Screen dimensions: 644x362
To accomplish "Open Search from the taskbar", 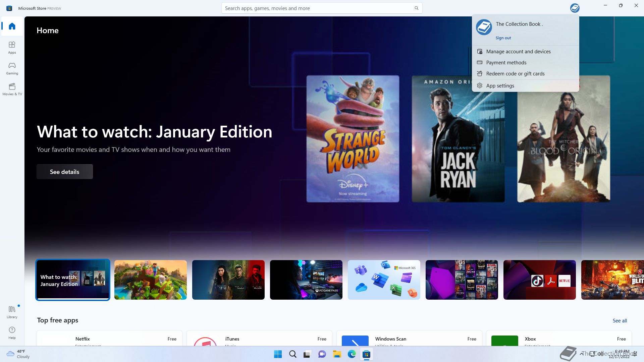I will pyautogui.click(x=292, y=354).
